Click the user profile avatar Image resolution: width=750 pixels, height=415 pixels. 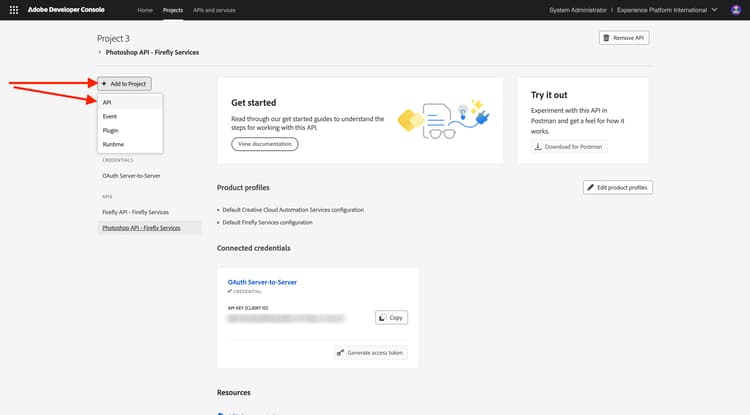(x=736, y=9)
